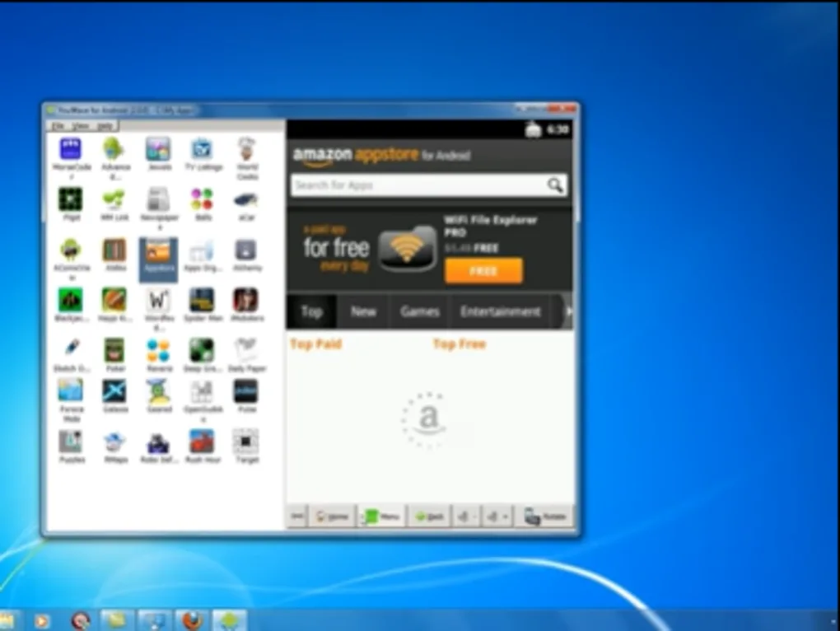Image resolution: width=840 pixels, height=631 pixels.
Task: Open the View menu
Action: 81,126
